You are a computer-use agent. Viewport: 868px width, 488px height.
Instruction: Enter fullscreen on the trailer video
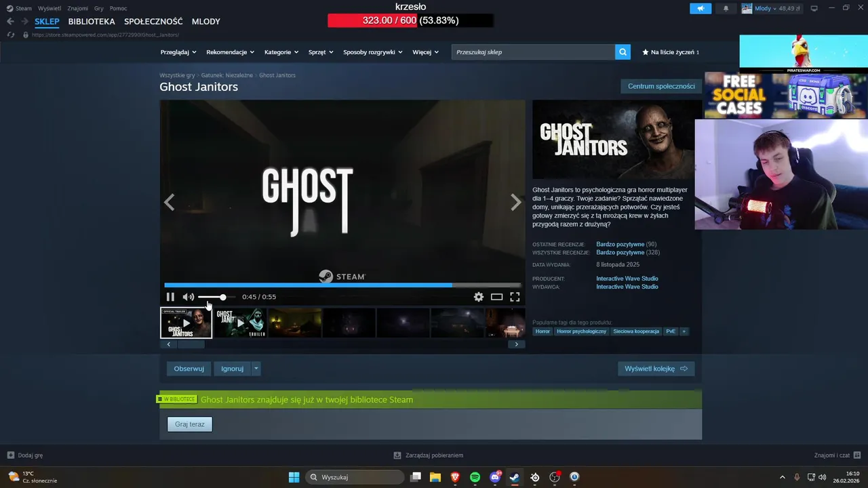coord(515,297)
